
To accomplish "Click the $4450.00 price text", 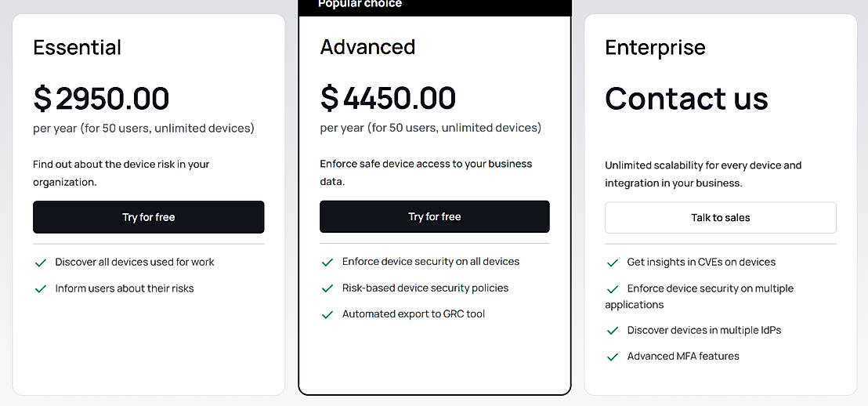I will (388, 99).
